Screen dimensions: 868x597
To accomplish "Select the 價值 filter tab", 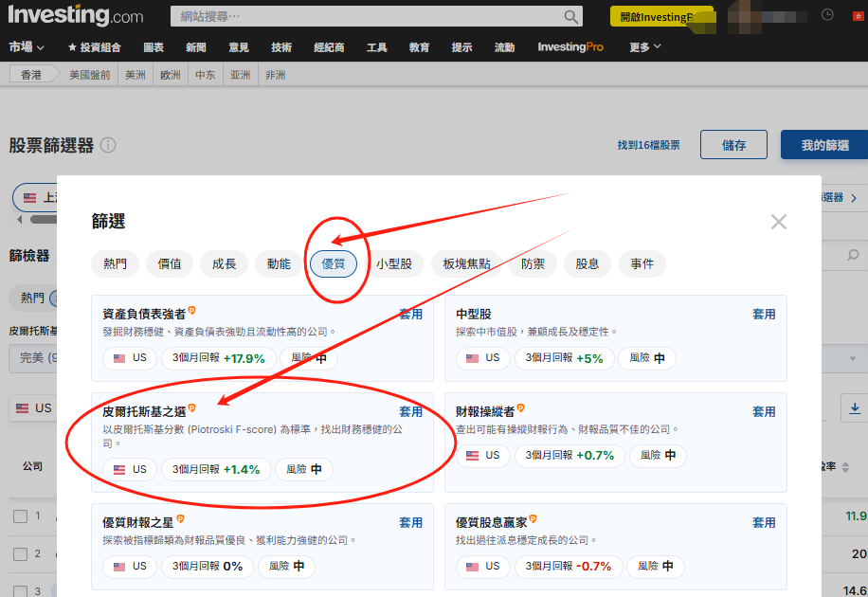I will tap(170, 263).
